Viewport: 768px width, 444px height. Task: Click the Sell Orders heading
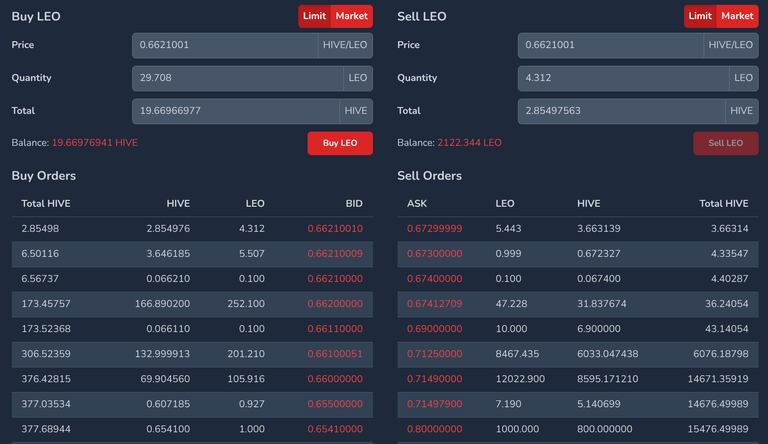click(x=430, y=175)
